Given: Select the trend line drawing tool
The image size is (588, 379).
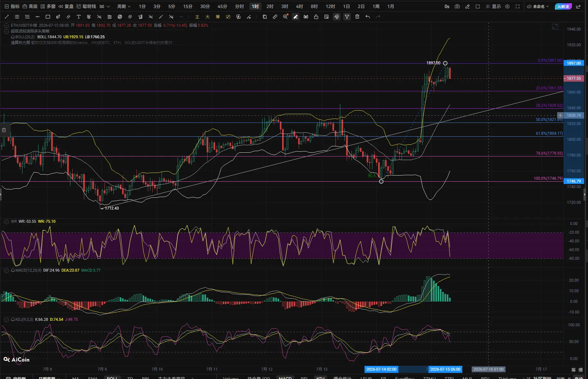Looking at the screenshot, I should 7,17.
